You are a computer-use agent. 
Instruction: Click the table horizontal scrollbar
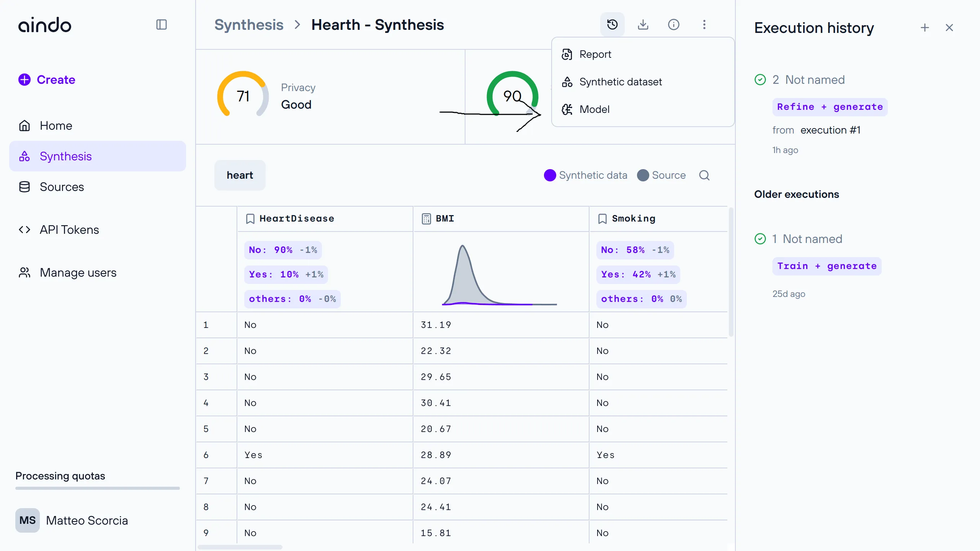[240, 547]
